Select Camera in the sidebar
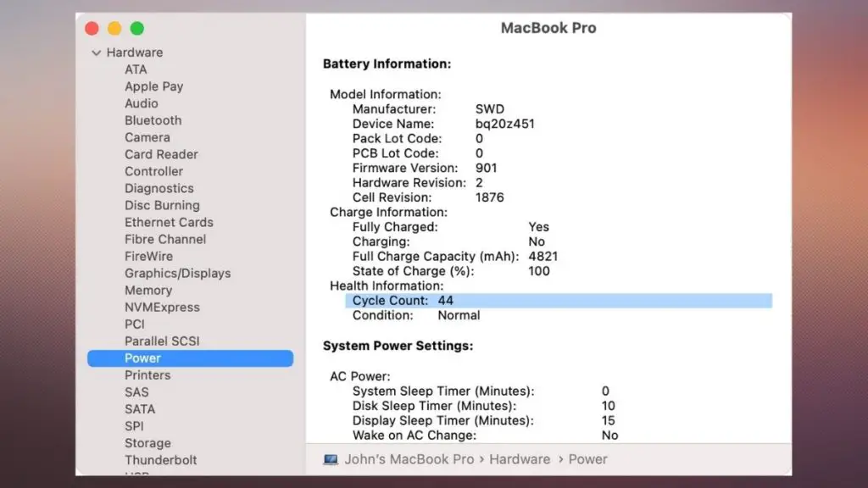 click(147, 138)
